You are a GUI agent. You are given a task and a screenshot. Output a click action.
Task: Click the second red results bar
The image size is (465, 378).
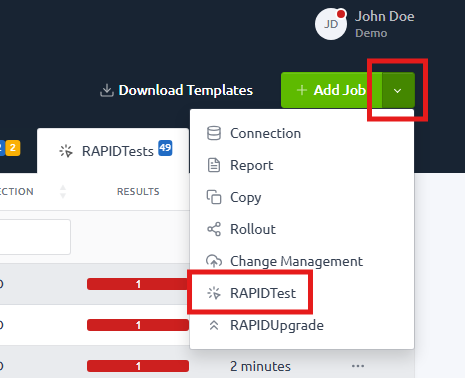point(138,325)
